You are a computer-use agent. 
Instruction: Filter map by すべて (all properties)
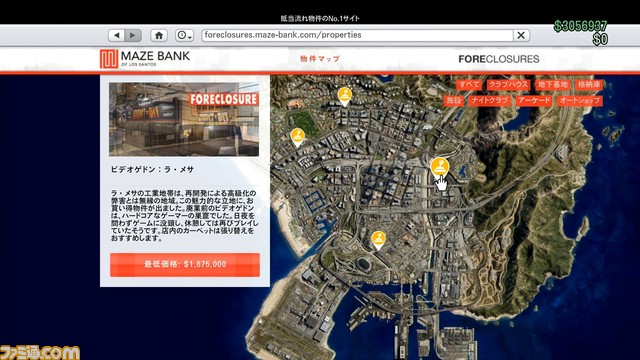click(x=469, y=84)
